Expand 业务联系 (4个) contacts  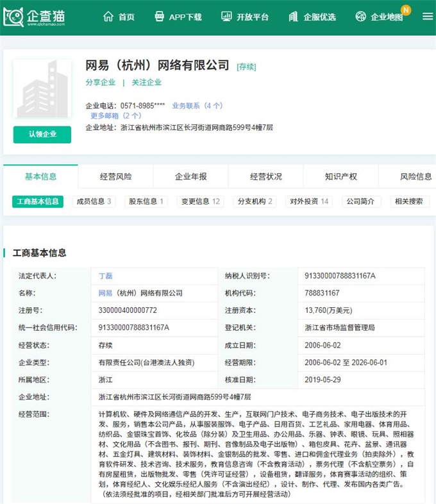197,106
